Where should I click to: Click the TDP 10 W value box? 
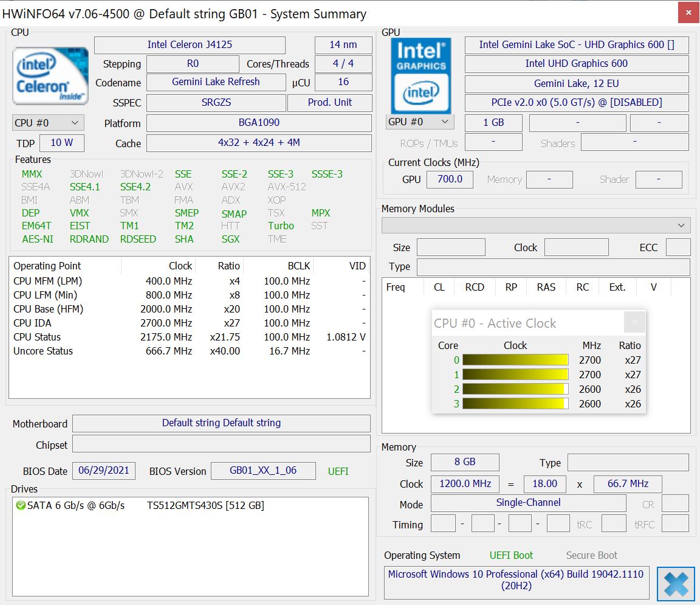[61, 143]
